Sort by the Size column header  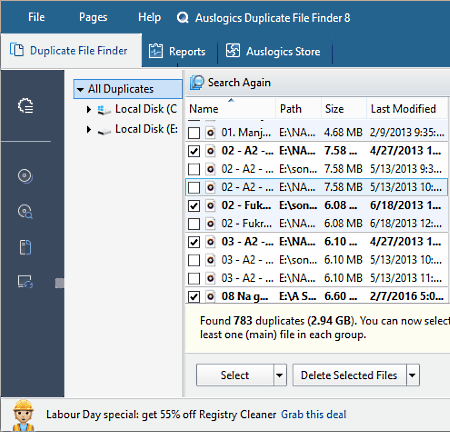pos(344,109)
